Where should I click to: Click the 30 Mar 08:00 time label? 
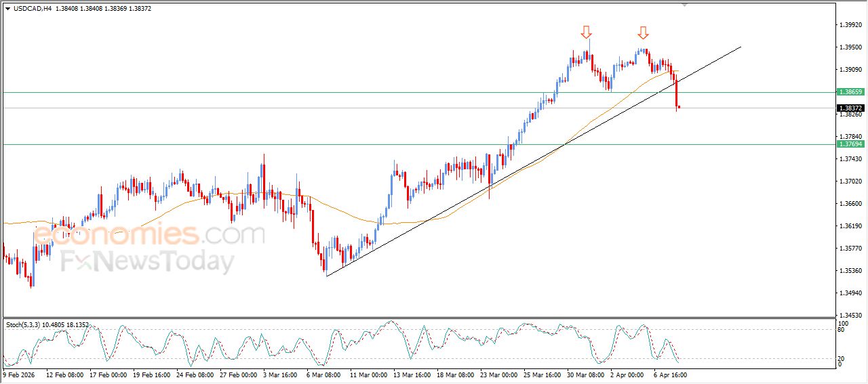[585, 374]
